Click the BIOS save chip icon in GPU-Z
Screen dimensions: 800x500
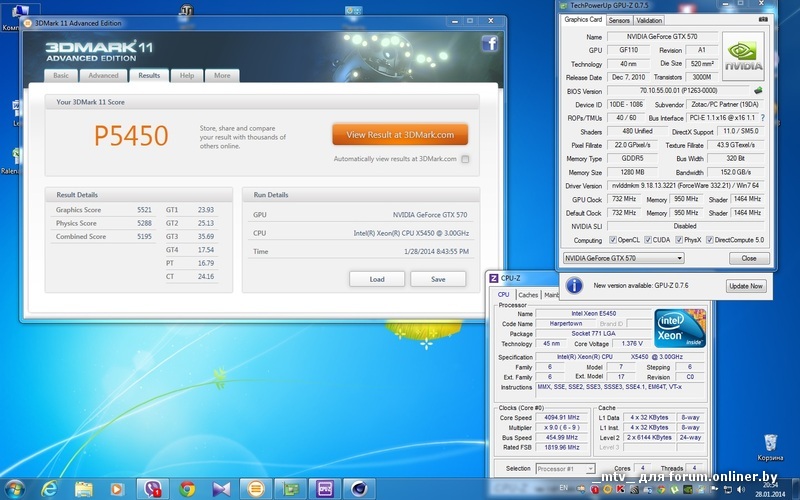click(x=758, y=90)
